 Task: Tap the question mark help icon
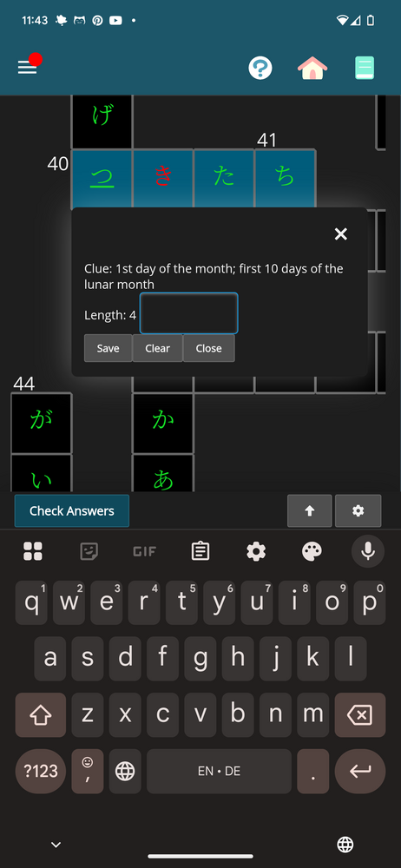point(260,68)
